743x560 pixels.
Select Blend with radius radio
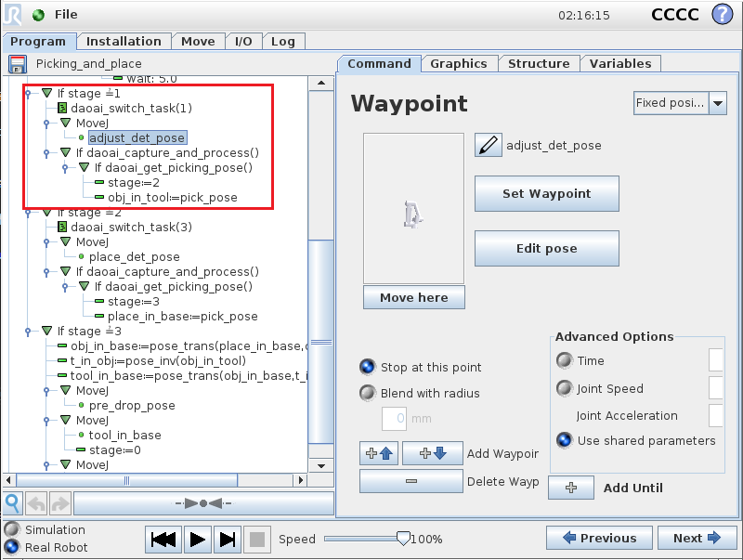click(x=368, y=393)
